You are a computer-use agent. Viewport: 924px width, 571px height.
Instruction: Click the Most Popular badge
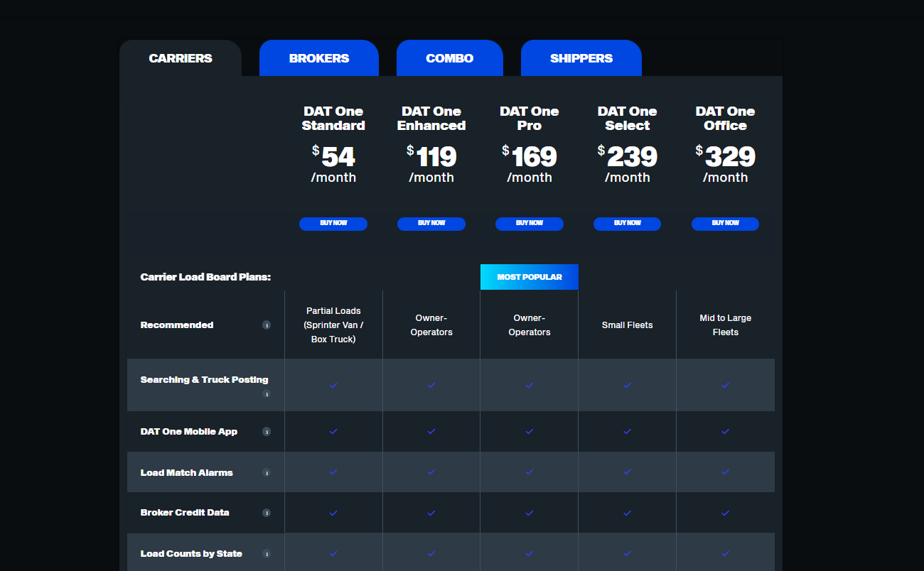pos(530,277)
